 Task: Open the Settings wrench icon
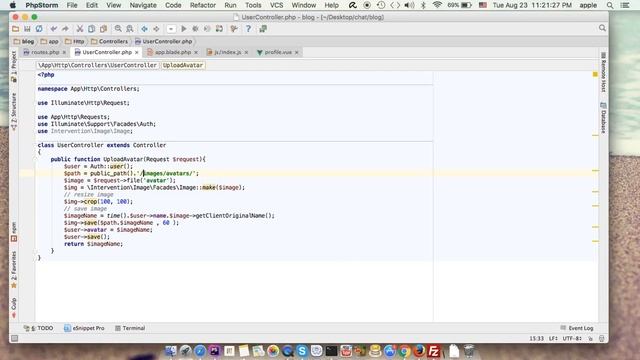click(234, 29)
